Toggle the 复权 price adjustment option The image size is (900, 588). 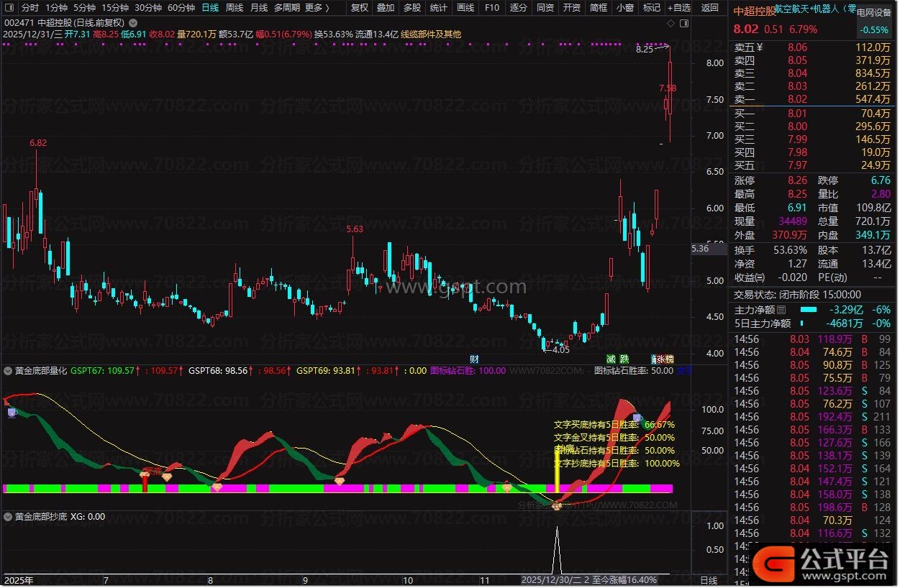[359, 8]
